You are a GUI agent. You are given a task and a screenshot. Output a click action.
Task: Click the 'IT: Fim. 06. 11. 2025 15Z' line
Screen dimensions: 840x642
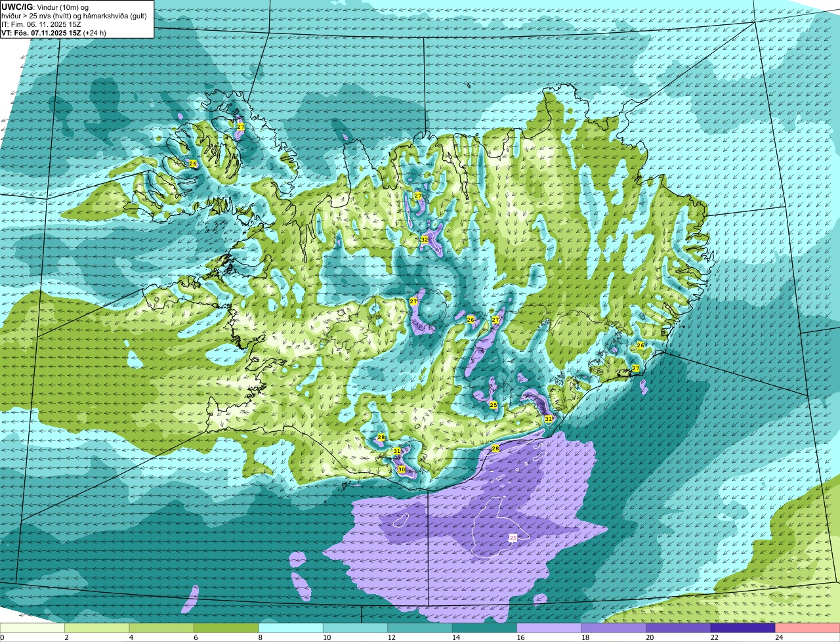[x=41, y=24]
